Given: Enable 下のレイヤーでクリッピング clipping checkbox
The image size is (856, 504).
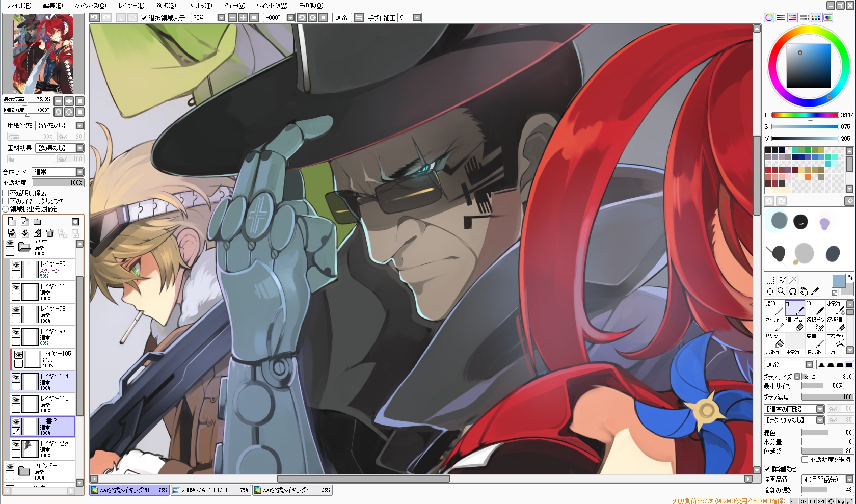Looking at the screenshot, I should pos(6,201).
